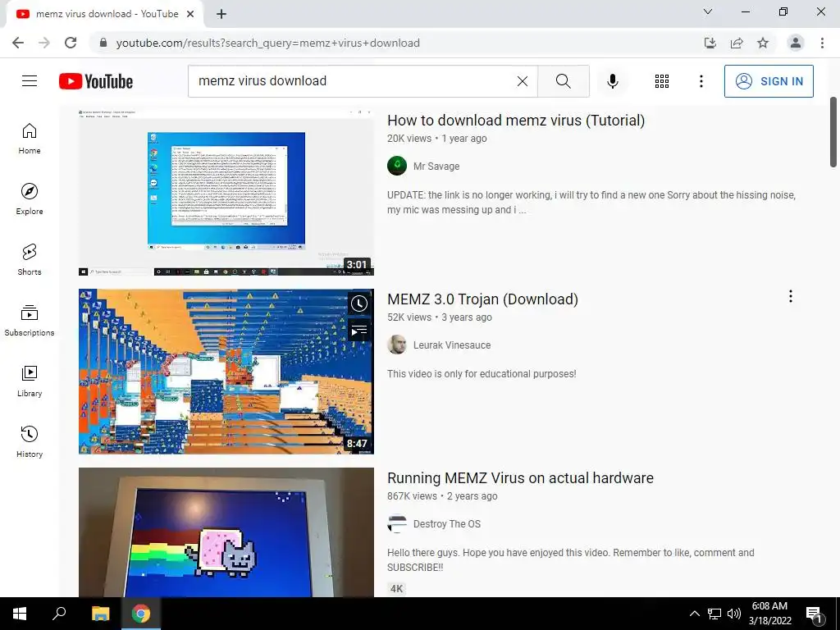Open Explore in sidebar
Screen dimensions: 840x630
click(x=30, y=199)
